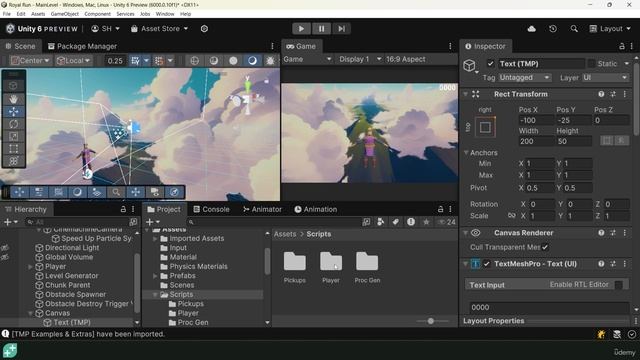
Task: Collapse the Anchors foldout
Action: 466,153
